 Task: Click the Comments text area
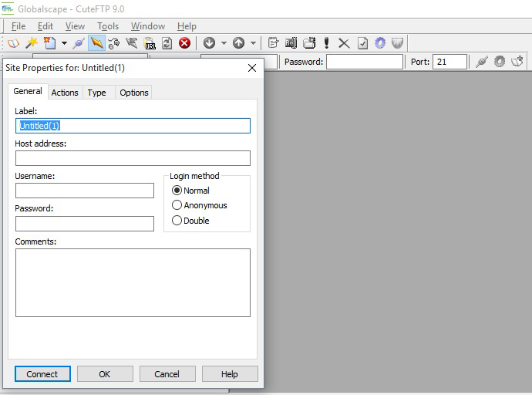click(133, 282)
